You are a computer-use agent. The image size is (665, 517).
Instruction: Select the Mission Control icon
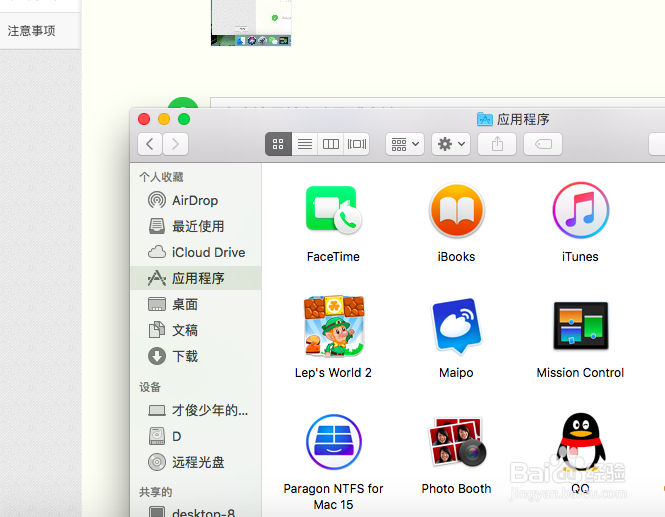[580, 326]
